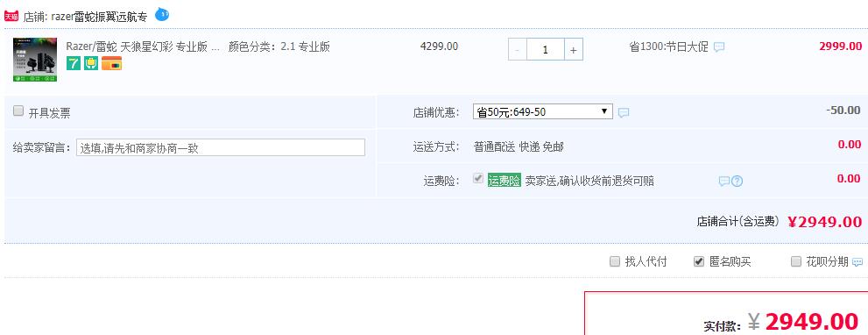The width and height of the screenshot is (868, 335).
Task: Click the comment icon next to 省1300:节日大促
Action: [x=718, y=47]
